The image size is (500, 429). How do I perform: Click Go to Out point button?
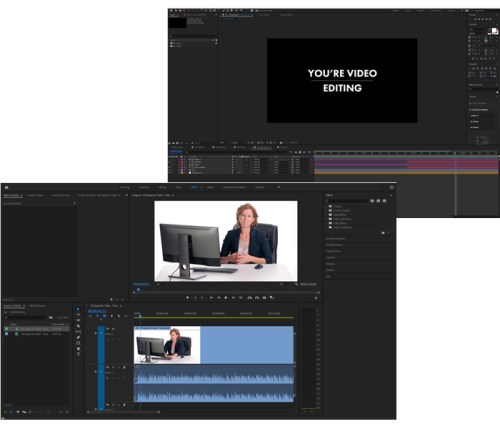pyautogui.click(x=241, y=297)
